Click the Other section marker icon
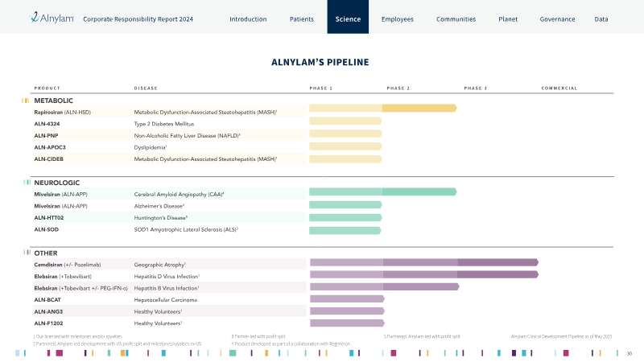The width and height of the screenshot is (644, 362). 27,253
